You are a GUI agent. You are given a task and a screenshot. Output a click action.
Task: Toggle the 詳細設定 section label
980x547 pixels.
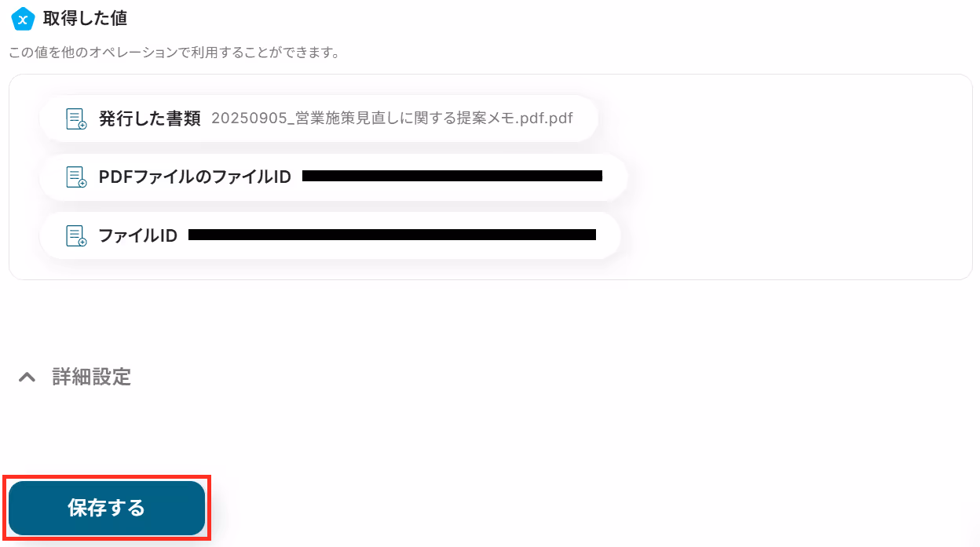click(x=91, y=377)
